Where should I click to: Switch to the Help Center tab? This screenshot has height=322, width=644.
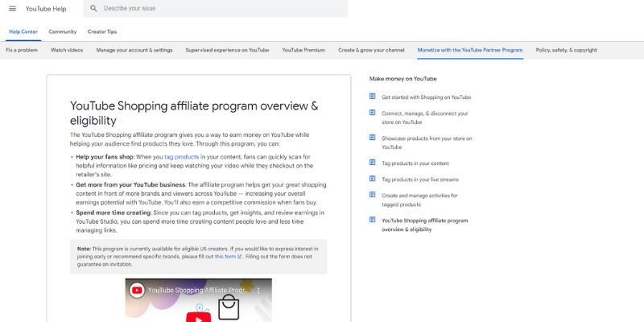click(x=23, y=31)
